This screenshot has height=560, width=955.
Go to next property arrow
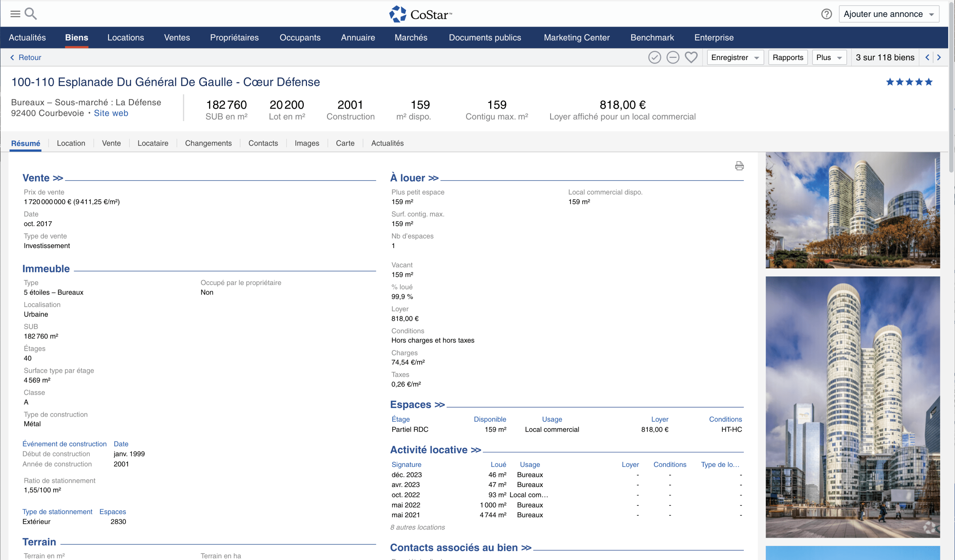(939, 58)
